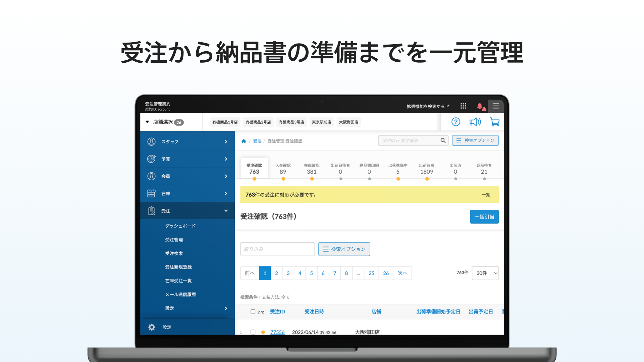Open settings via the gear icon

(152, 327)
